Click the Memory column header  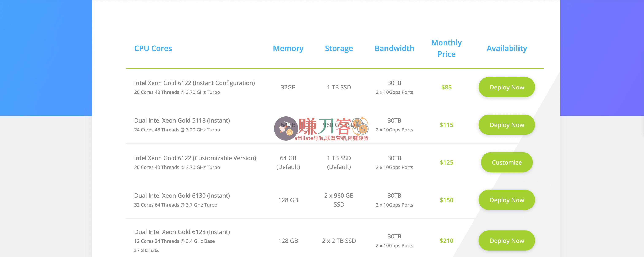288,48
